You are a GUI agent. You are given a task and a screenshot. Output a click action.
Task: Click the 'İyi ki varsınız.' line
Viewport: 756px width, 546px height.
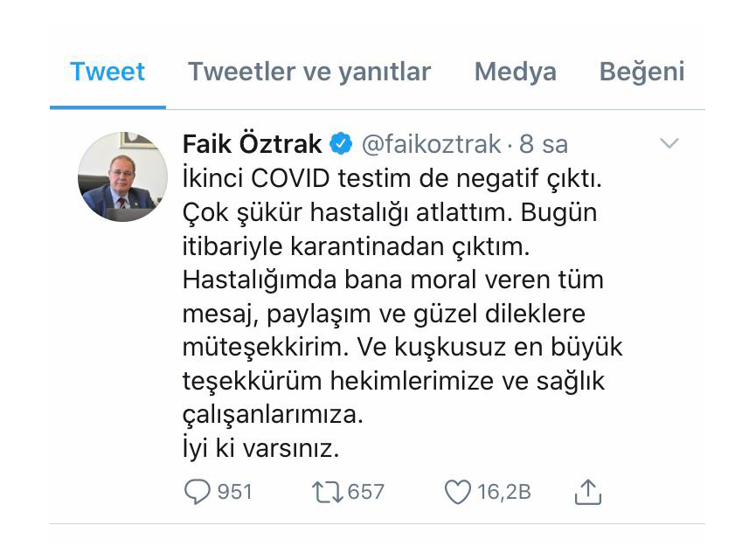coord(260,448)
